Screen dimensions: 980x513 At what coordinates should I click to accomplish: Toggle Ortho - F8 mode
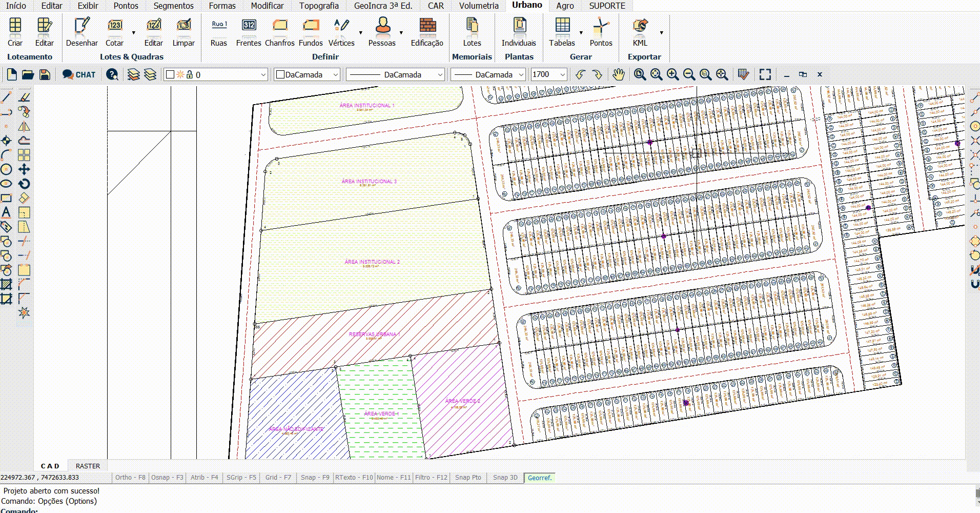tap(130, 478)
